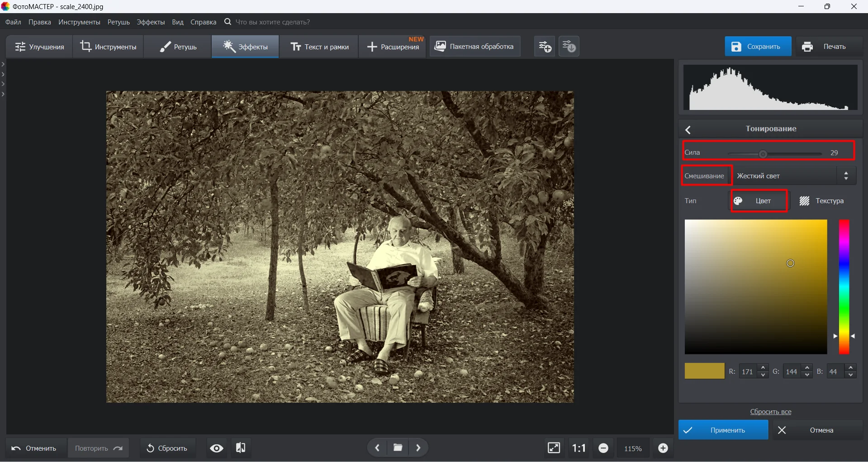Viewport: 868px width, 462px height.
Task: Set zoom to 1:1
Action: tap(579, 448)
